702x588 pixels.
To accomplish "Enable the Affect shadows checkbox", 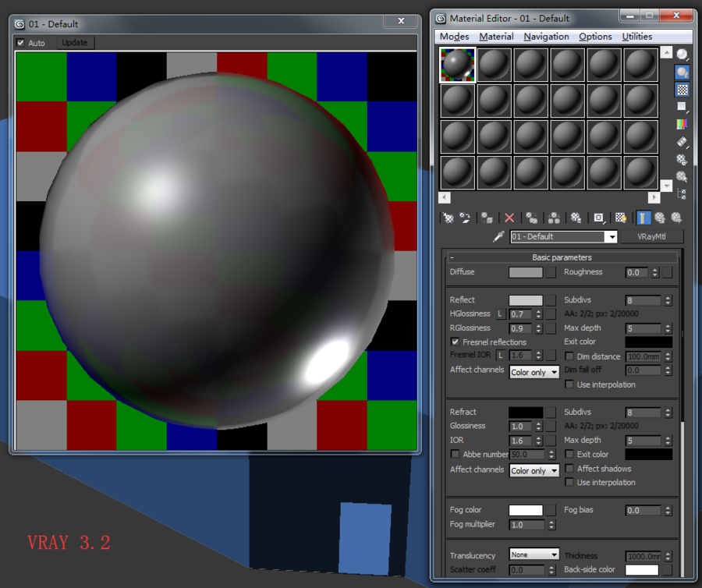I will tap(569, 469).
